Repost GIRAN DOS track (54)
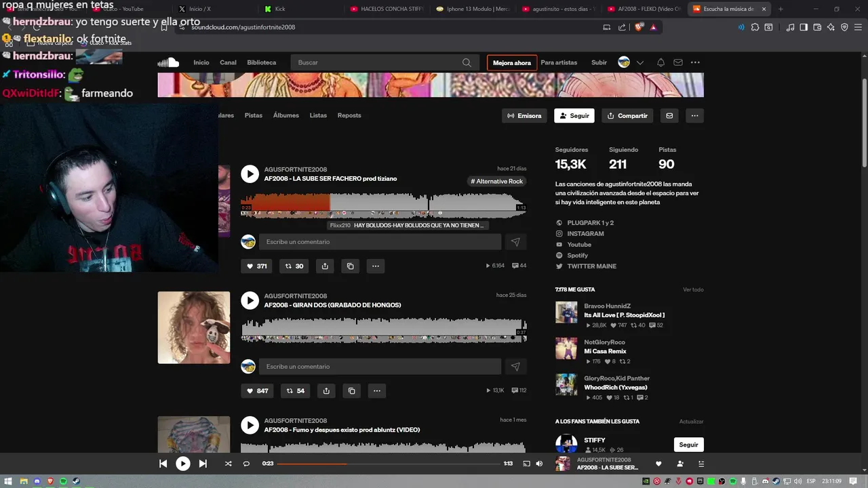This screenshot has width=868, height=488. click(x=296, y=391)
